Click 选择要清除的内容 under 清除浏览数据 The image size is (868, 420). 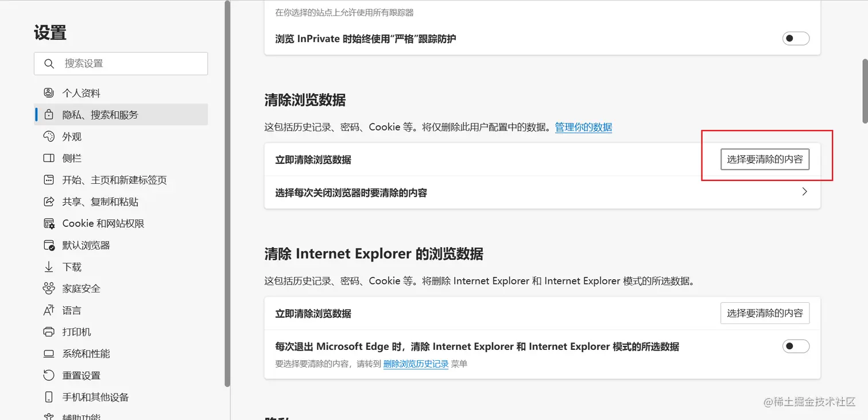765,159
